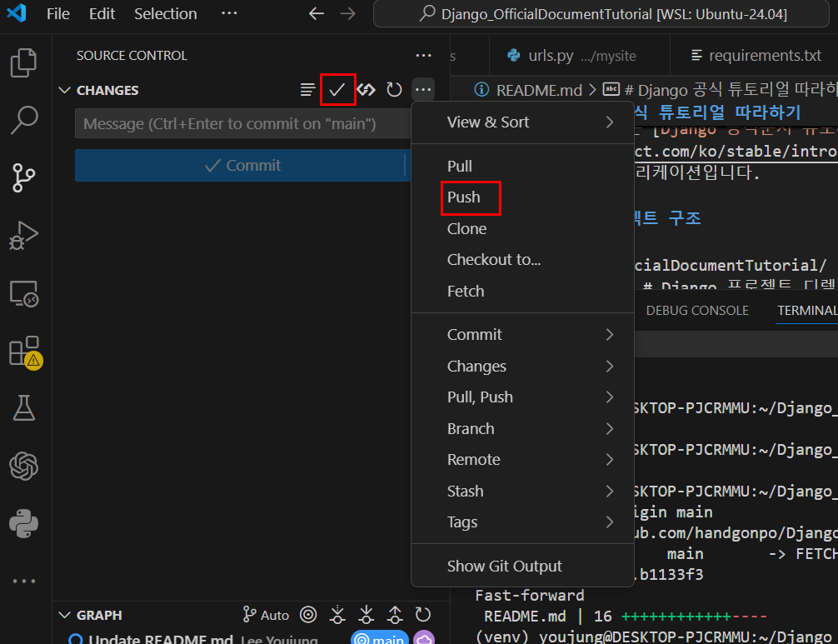Switch to the urls.py editor tab
This screenshot has width=838, height=644.
[x=579, y=56]
